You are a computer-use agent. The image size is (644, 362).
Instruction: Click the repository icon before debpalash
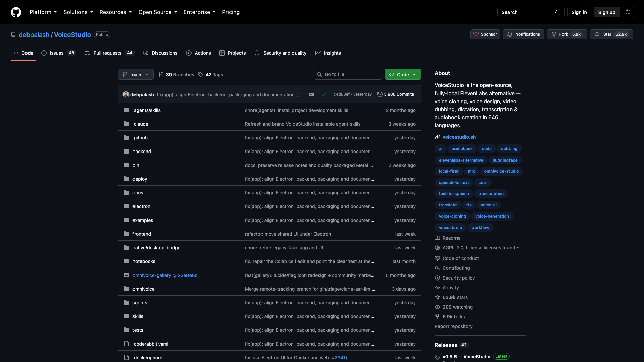13,35
